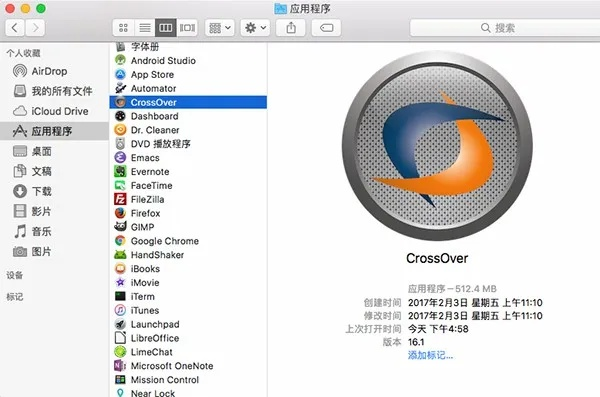Select Firefox in the app list

(x=188, y=213)
